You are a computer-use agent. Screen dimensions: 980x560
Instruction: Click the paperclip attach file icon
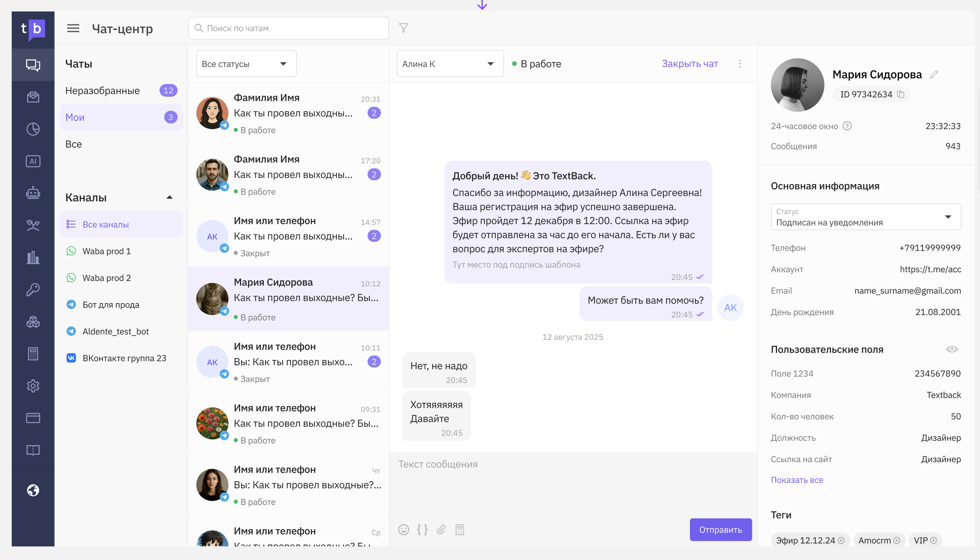click(441, 530)
